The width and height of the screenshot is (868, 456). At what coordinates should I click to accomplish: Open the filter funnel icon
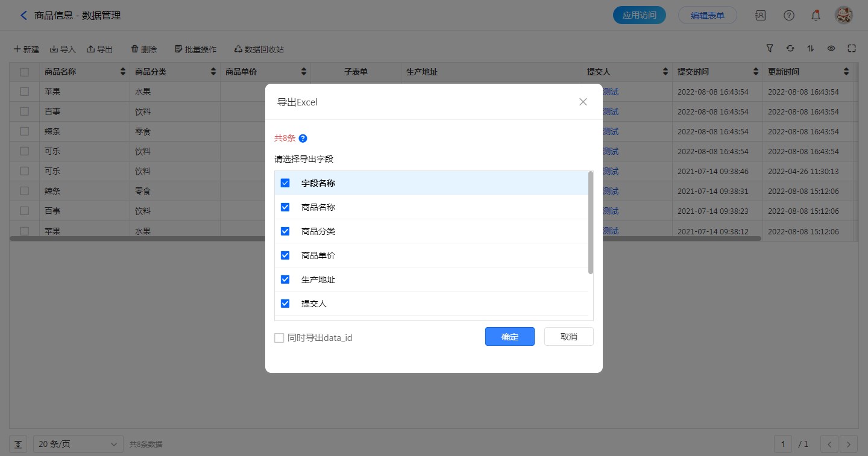click(770, 49)
